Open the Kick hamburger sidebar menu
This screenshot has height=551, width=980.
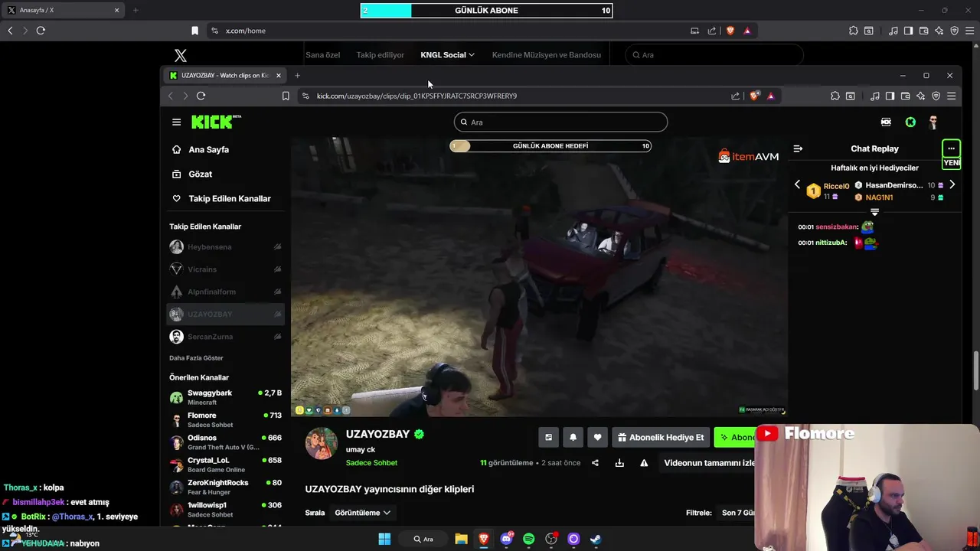tap(176, 122)
